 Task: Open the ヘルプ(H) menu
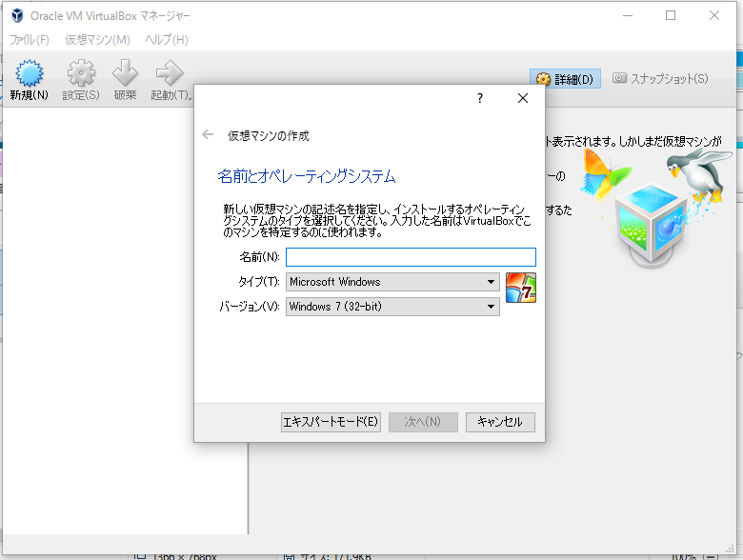(x=167, y=40)
